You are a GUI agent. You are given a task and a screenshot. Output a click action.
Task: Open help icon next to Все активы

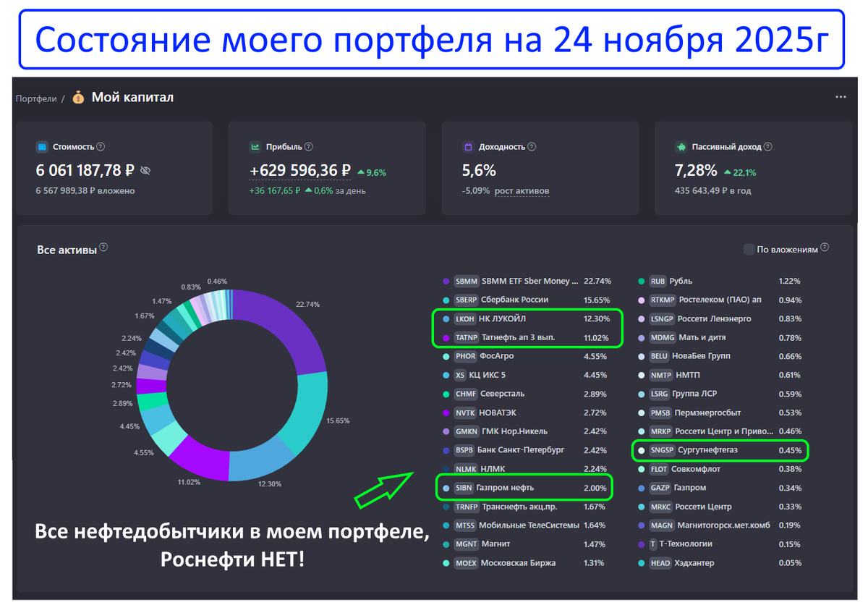click(103, 248)
